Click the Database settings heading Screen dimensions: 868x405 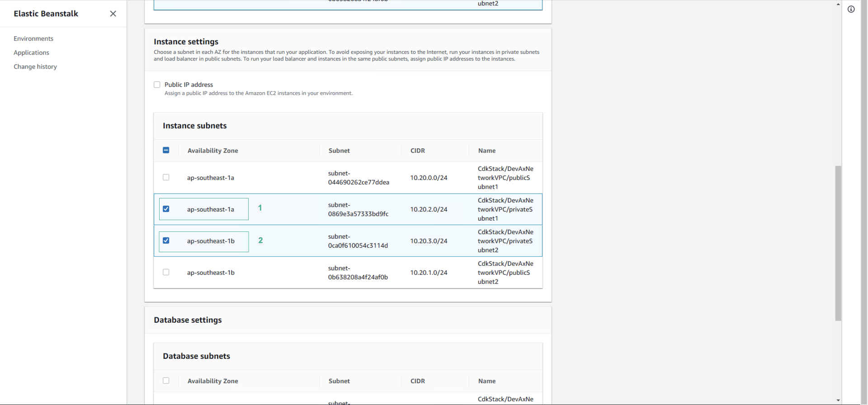point(188,320)
